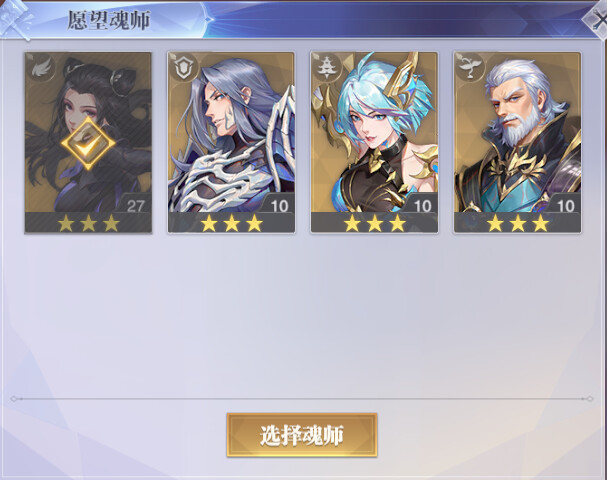Screen dimensions: 607x480
Task: Click the plant-leaf class icon on bearded man card
Action: pyautogui.click(x=470, y=68)
